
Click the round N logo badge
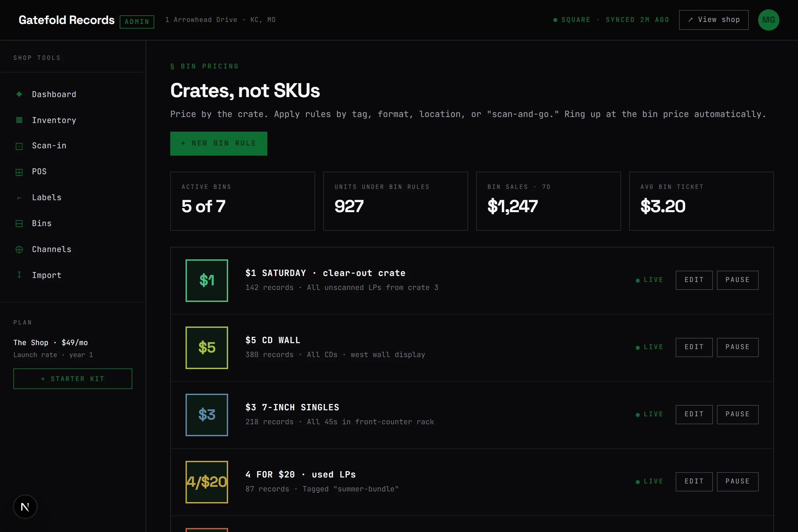tap(25, 506)
